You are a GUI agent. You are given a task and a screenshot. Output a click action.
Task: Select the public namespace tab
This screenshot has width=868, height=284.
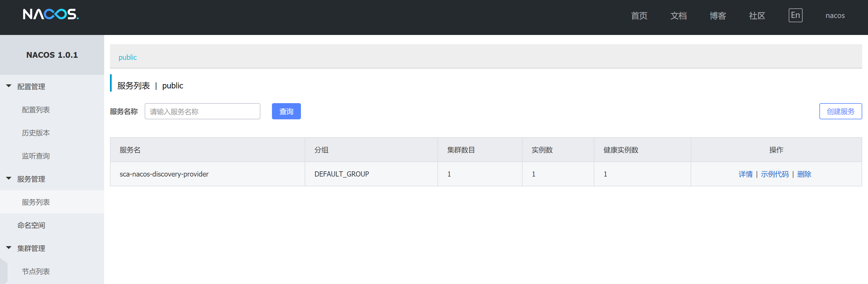[x=127, y=57]
